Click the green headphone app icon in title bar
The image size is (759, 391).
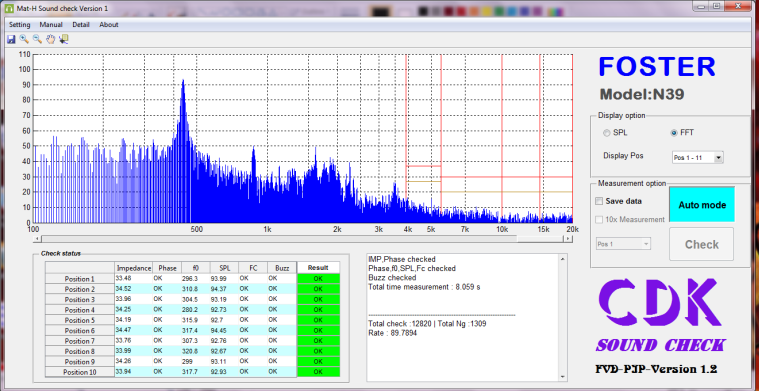(x=9, y=8)
